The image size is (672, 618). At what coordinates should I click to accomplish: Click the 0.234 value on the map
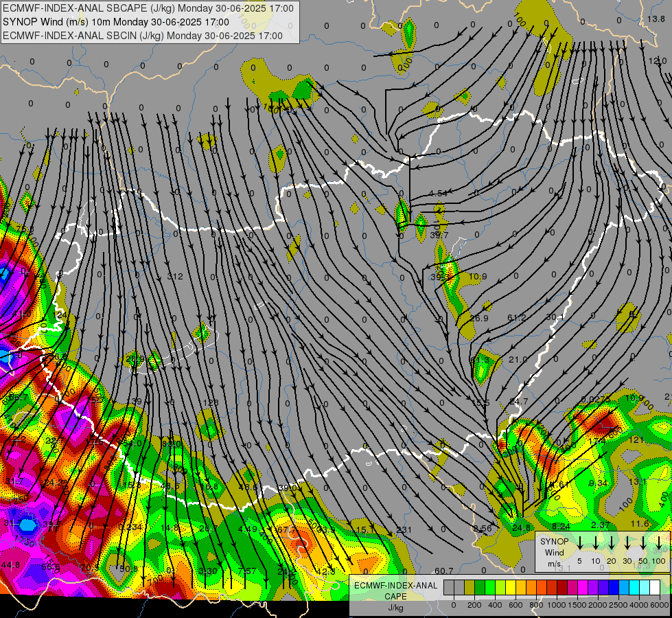coord(130,527)
